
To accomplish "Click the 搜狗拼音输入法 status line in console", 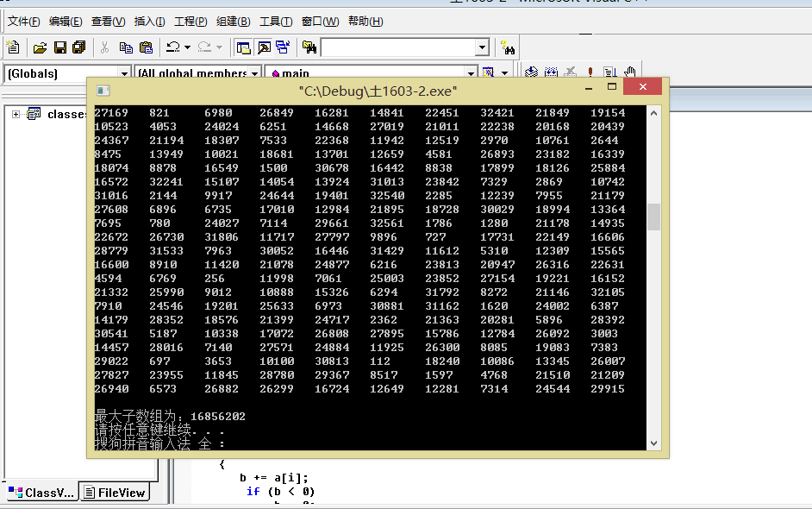I will pos(160,443).
